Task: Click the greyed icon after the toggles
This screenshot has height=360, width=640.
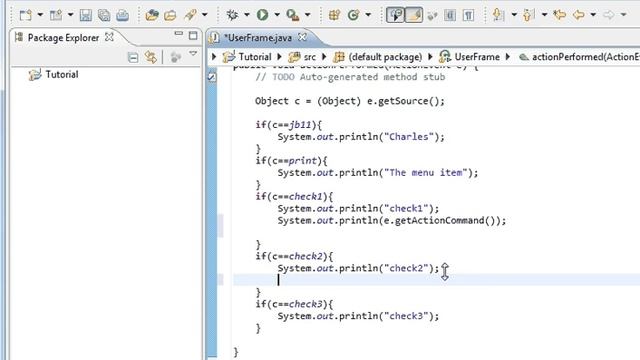Action: [432, 16]
